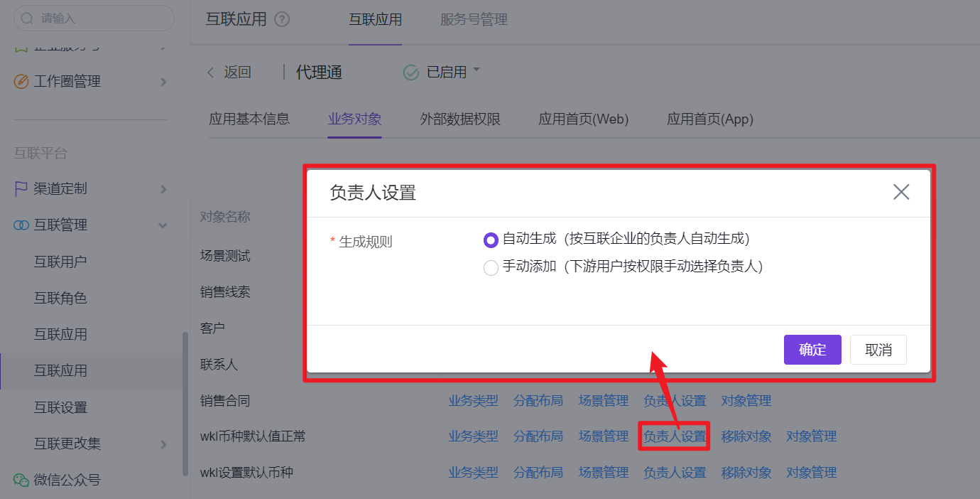Click 场景测试 object name

click(225, 256)
